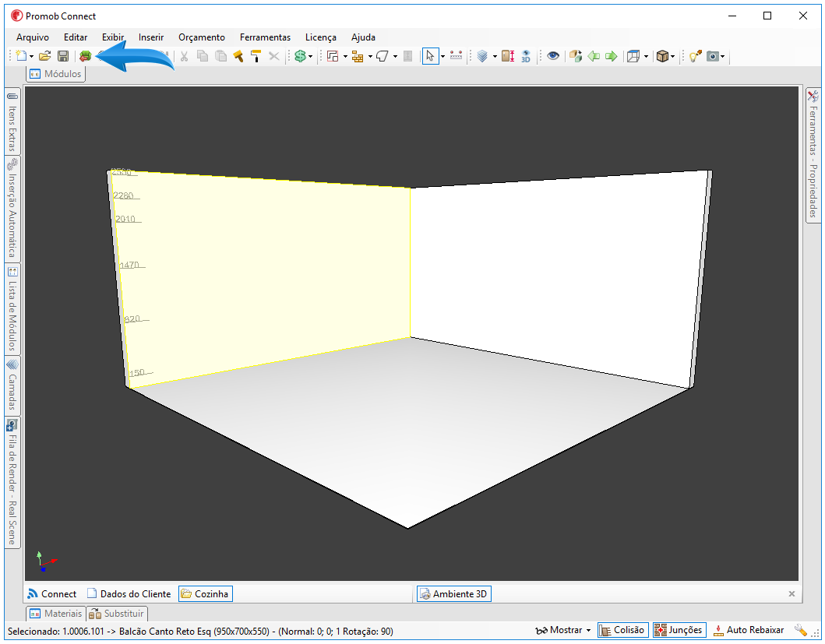
Task: Open the Ferramentas menu
Action: coord(265,37)
